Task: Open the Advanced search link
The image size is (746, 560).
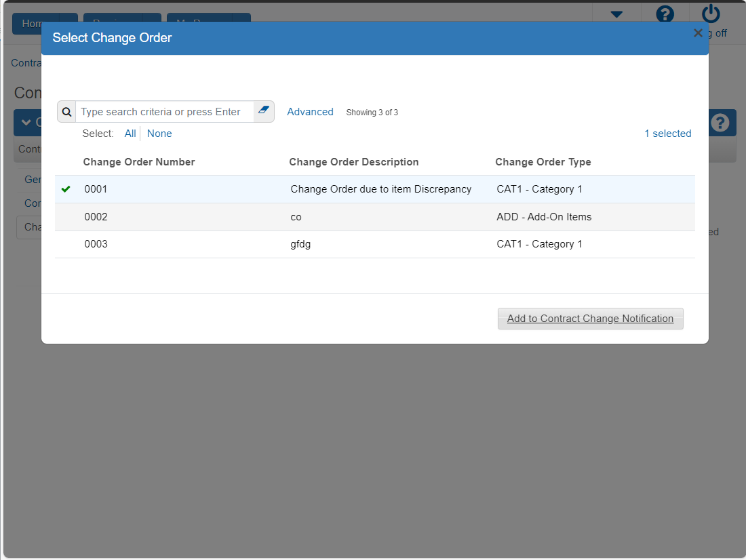Action: coord(310,112)
